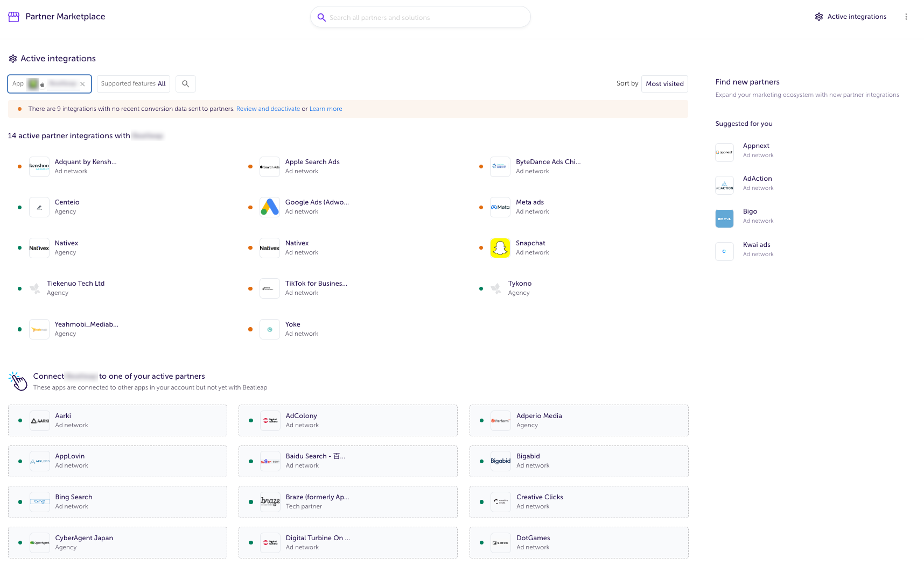The width and height of the screenshot is (924, 566).
Task: Open the Most visited sort dropdown
Action: click(664, 84)
